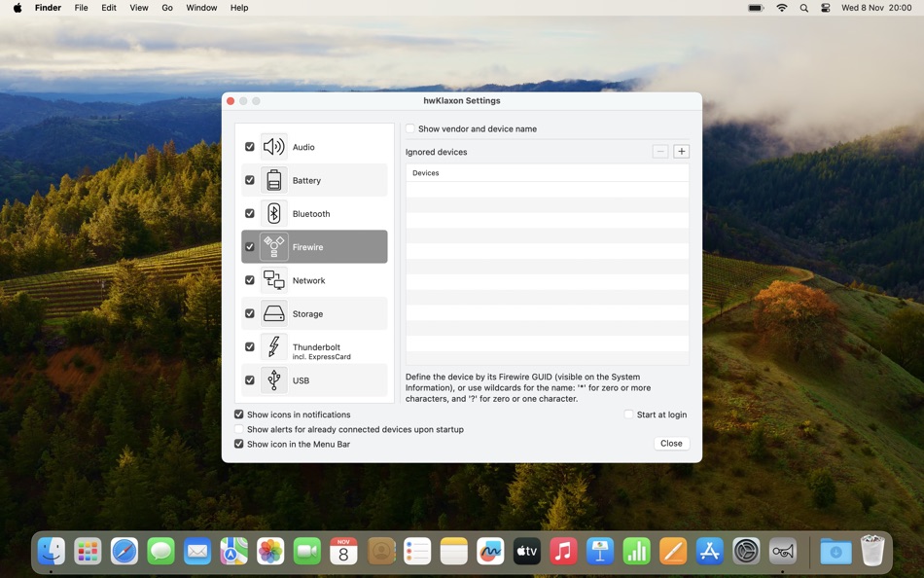The width and height of the screenshot is (924, 578).
Task: Open the Go menu
Action: click(x=167, y=8)
